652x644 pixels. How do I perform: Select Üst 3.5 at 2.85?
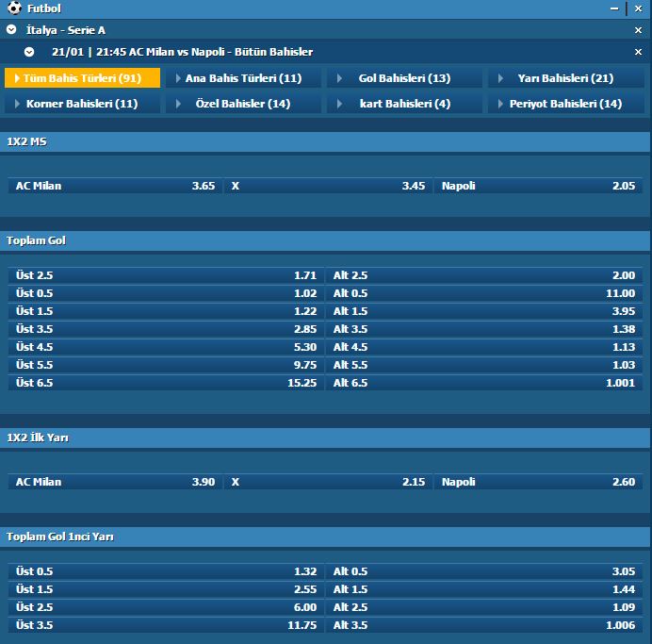166,329
